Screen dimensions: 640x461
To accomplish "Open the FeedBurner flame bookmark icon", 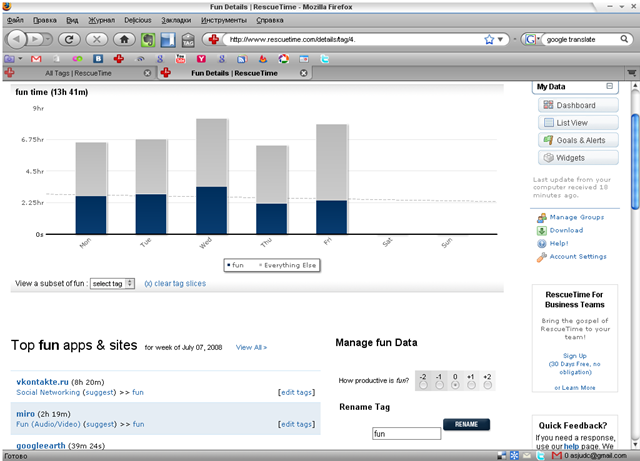I will [x=263, y=59].
